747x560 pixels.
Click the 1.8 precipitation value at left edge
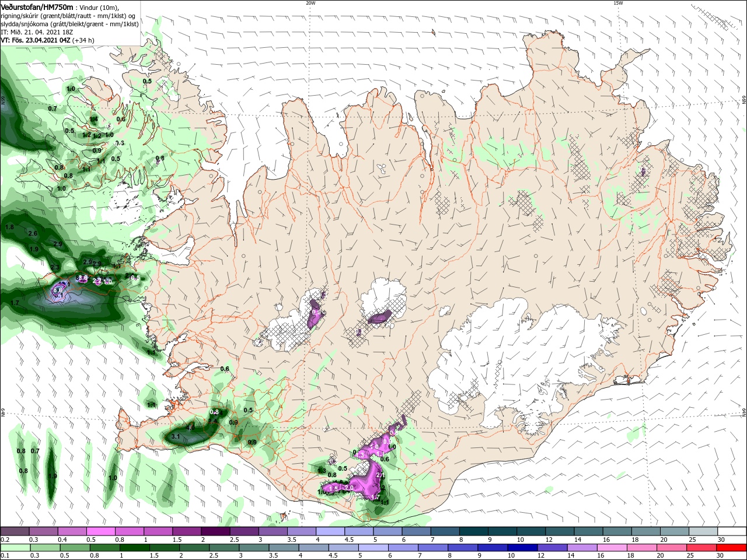coord(9,227)
